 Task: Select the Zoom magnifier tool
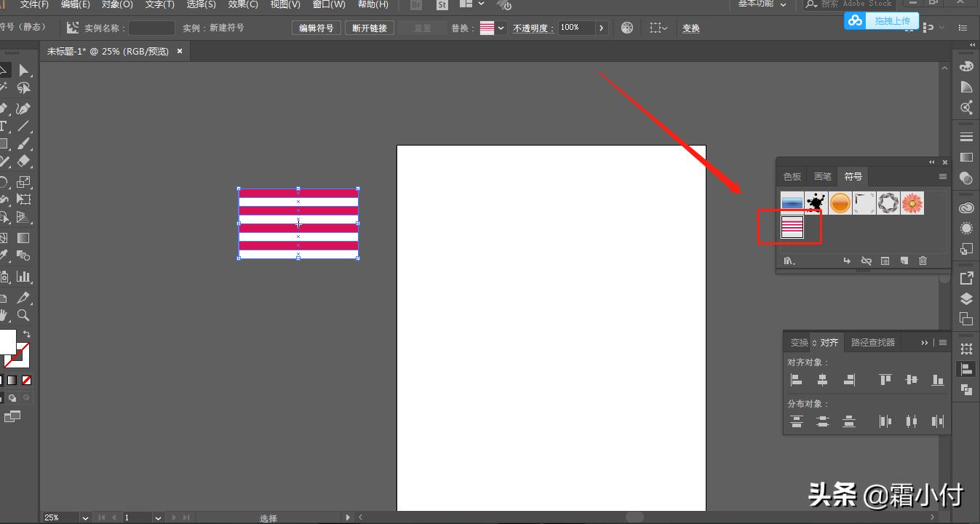pos(24,315)
